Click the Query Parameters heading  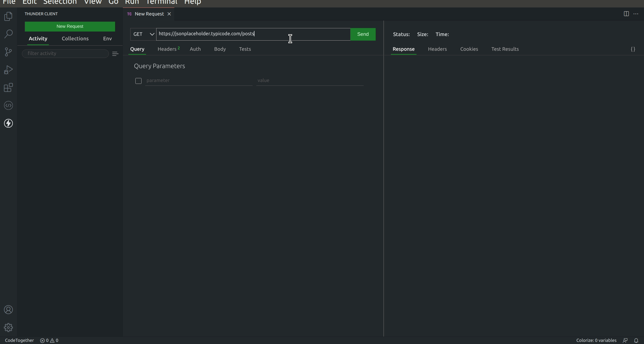pyautogui.click(x=159, y=66)
